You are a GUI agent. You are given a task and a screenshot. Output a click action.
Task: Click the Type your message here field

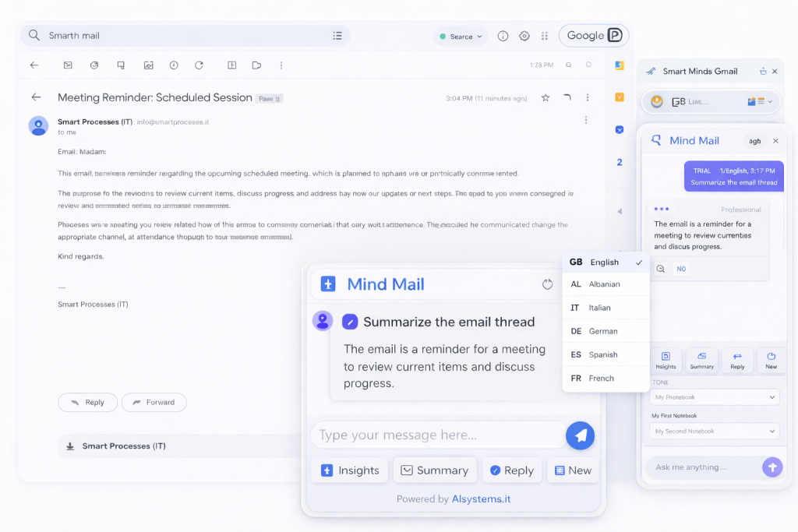[x=436, y=435]
